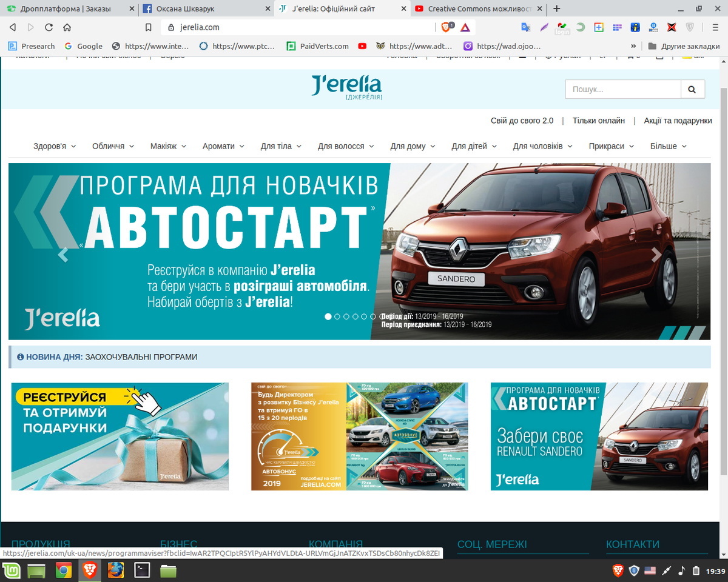Screen dimensions: 728x582
Task: Open the red X extension icon
Action: (672, 27)
